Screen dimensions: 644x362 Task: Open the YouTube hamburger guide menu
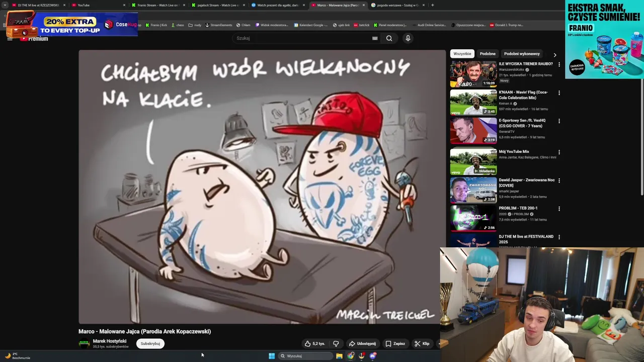point(10,39)
